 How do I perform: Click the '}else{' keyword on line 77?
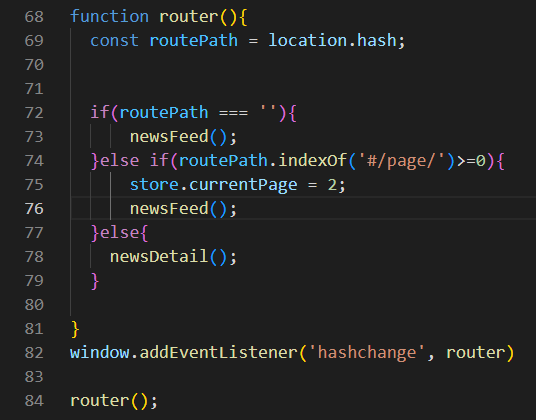point(119,233)
